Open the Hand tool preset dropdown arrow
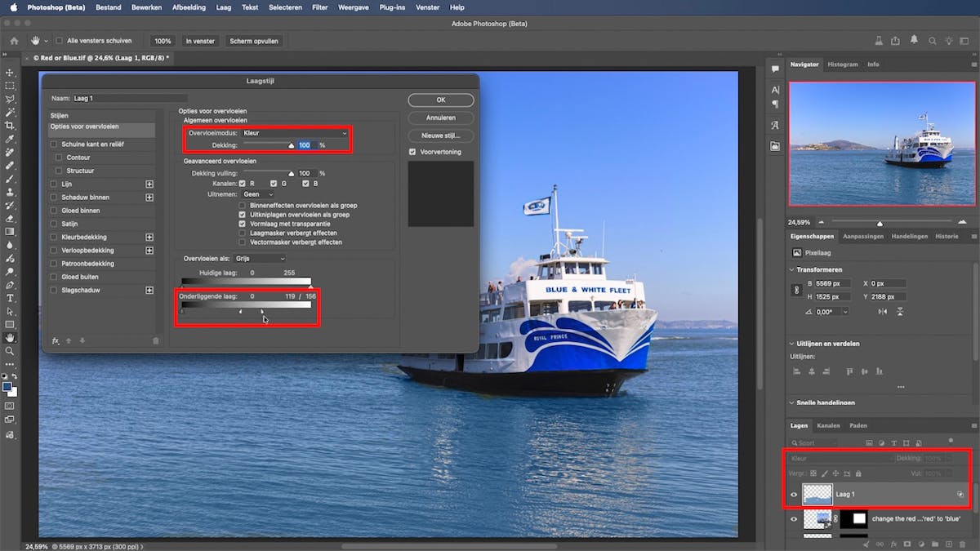 point(46,40)
